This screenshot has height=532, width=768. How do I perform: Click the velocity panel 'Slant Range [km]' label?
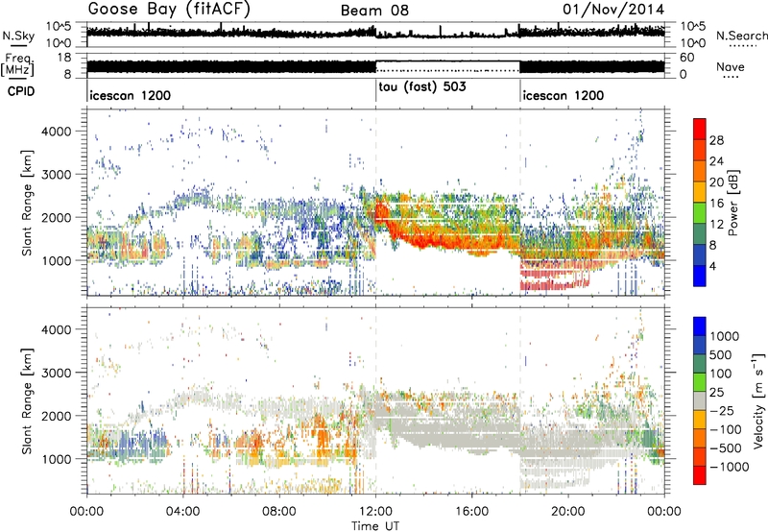28,400
